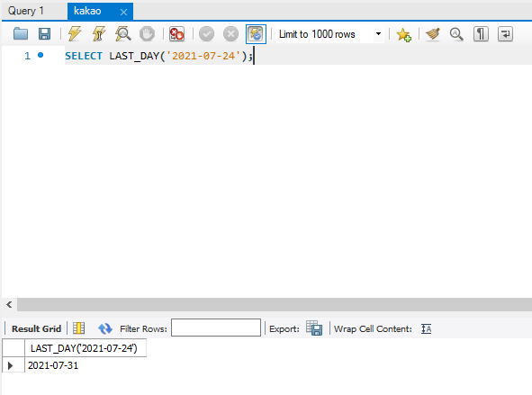The image size is (532, 395).
Task: Close the kakao tab
Action: tap(124, 13)
